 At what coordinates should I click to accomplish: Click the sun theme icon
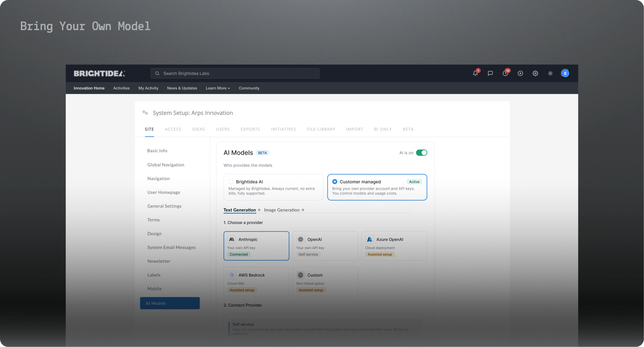[x=550, y=73]
